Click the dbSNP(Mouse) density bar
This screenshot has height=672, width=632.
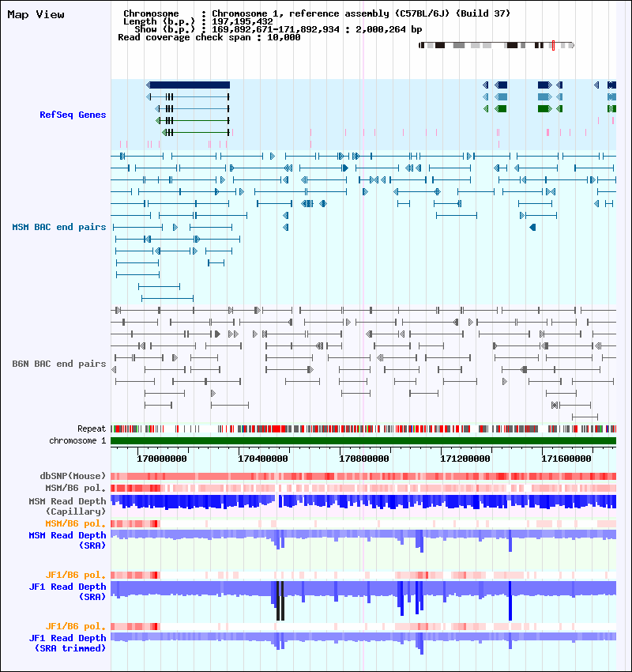coord(363,476)
